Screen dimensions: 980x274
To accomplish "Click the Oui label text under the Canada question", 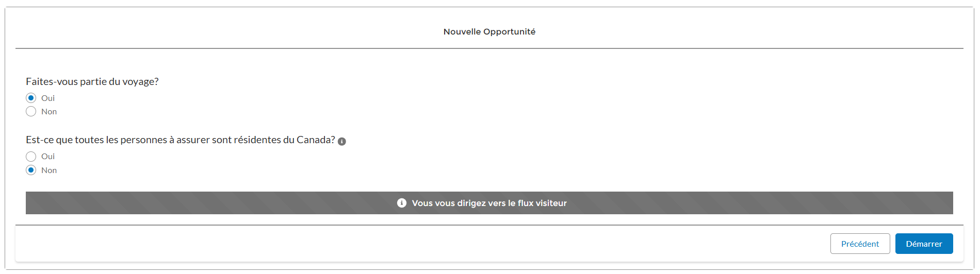I will pos(48,156).
